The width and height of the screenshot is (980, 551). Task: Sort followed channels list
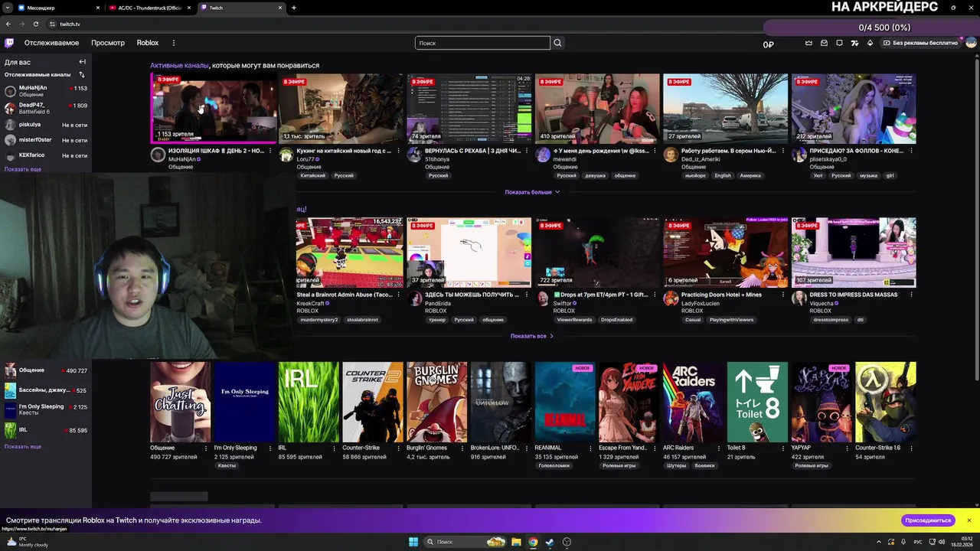[82, 75]
